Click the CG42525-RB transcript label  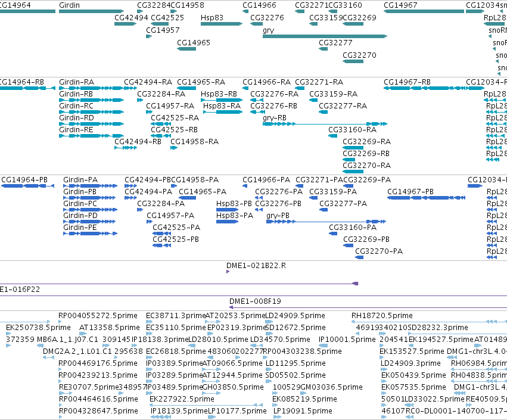(x=174, y=130)
